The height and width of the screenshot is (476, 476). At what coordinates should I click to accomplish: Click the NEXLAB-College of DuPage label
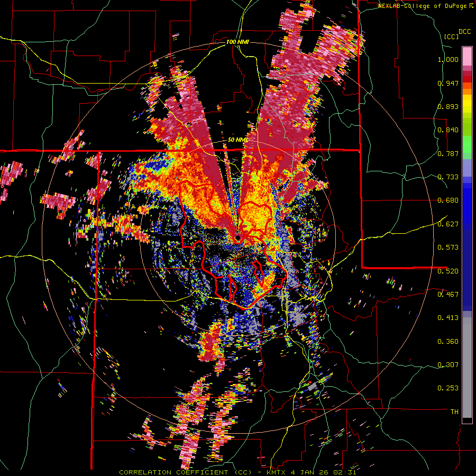point(424,6)
